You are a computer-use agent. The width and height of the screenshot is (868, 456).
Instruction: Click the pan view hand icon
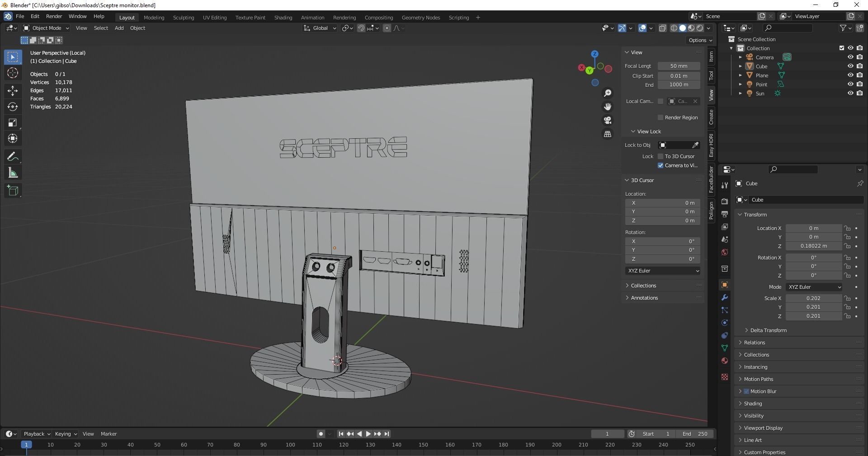click(x=608, y=107)
